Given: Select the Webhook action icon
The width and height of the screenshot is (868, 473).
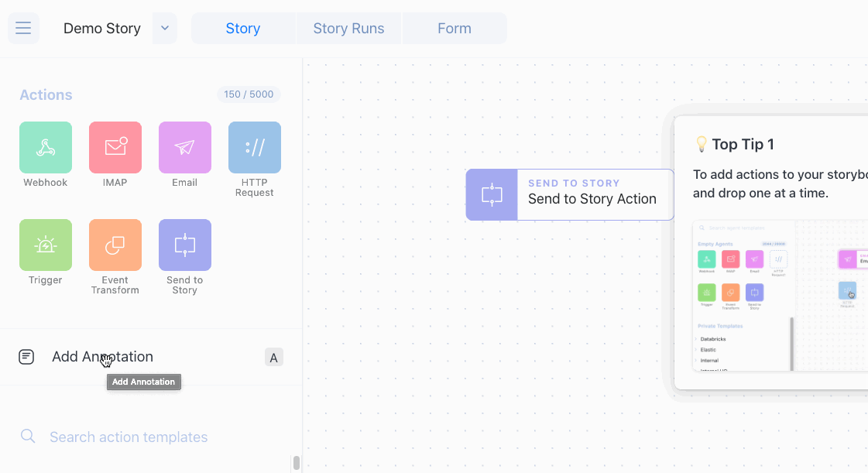Looking at the screenshot, I should pyautogui.click(x=46, y=147).
